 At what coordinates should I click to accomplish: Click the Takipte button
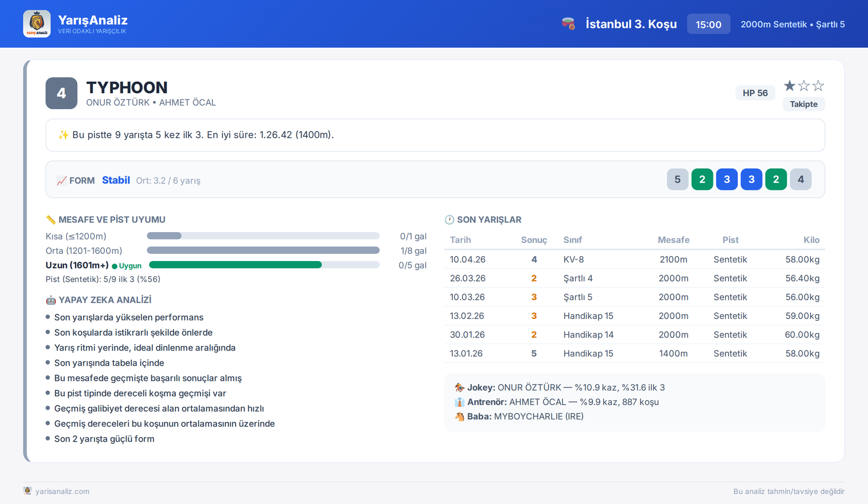click(x=803, y=104)
